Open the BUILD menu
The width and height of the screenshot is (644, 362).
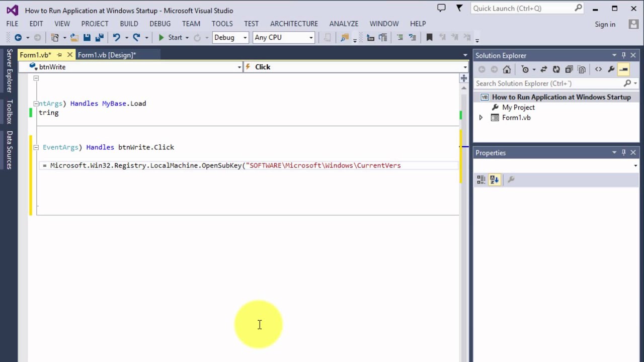point(129,24)
